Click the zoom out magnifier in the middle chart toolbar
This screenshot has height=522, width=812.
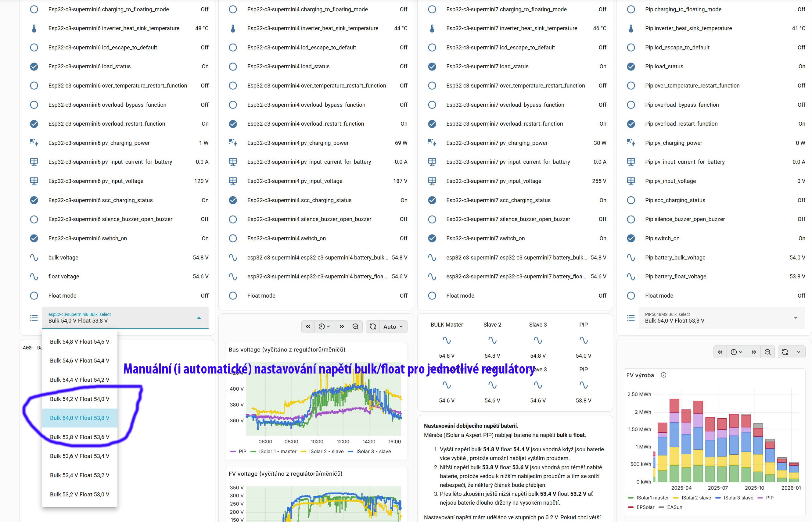355,327
